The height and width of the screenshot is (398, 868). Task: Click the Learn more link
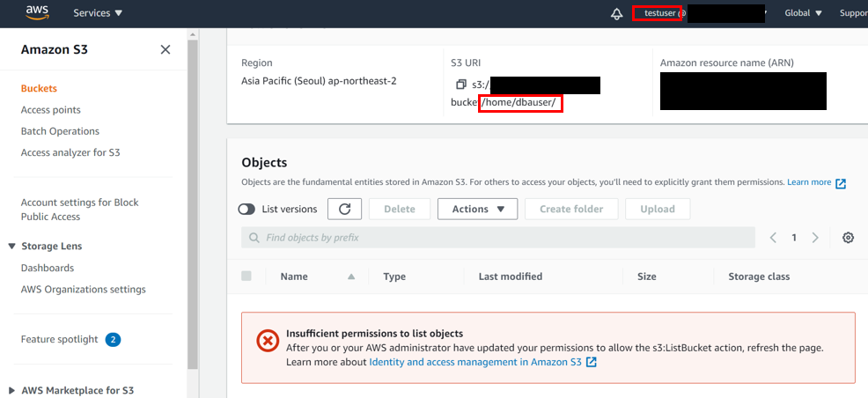(x=809, y=182)
